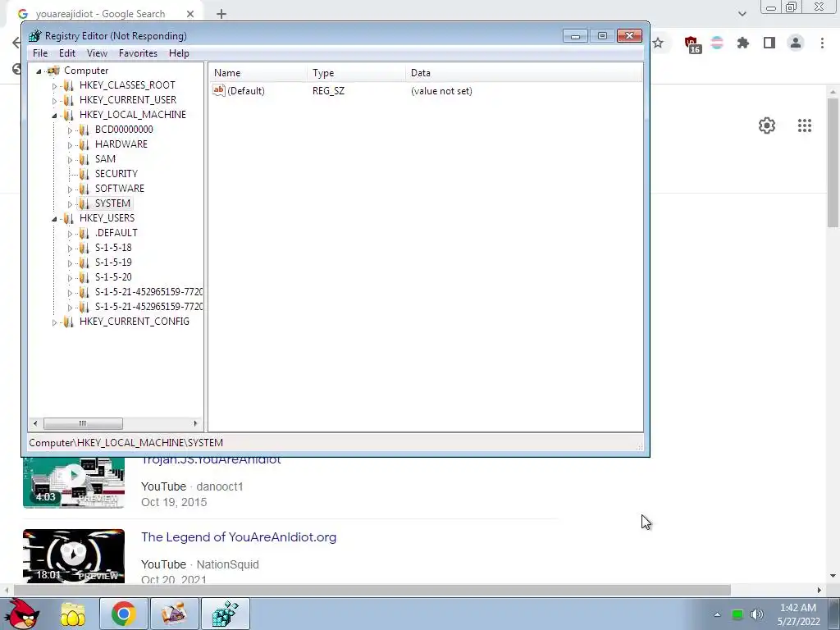Select the .DEFAULT key folder icon
The width and height of the screenshot is (840, 630).
click(84, 233)
